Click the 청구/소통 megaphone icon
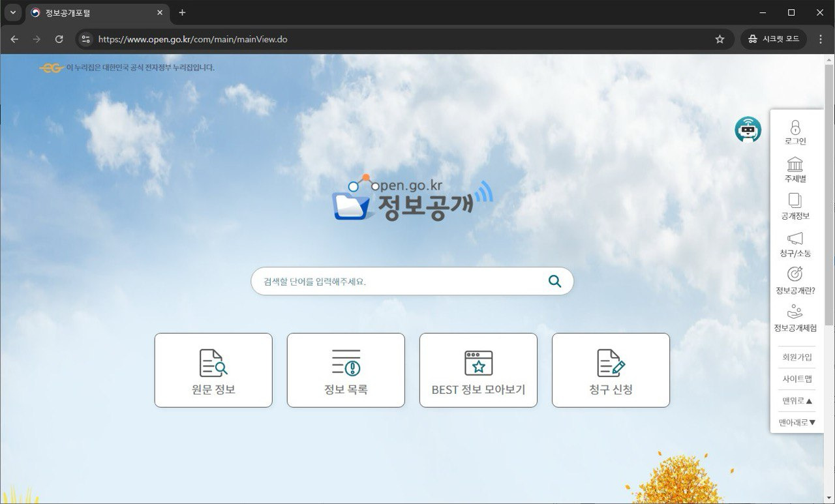835x504 pixels. click(x=795, y=244)
